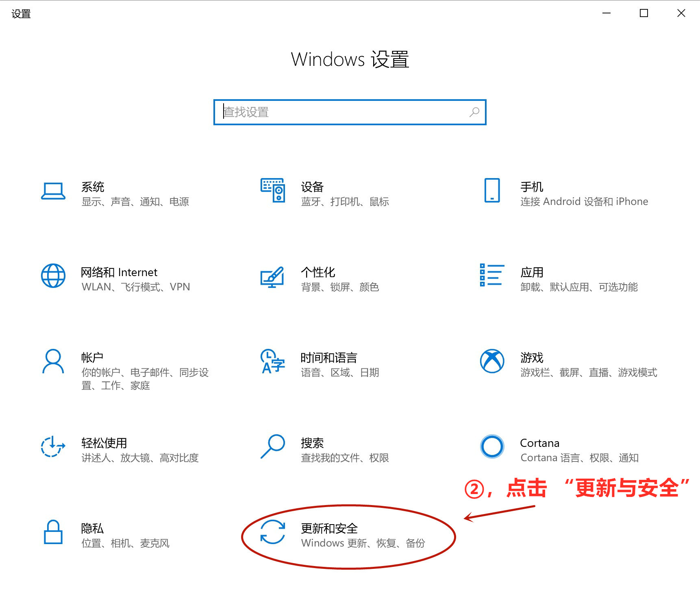Open the Ease of Access icon
700x601 pixels.
[x=53, y=446]
